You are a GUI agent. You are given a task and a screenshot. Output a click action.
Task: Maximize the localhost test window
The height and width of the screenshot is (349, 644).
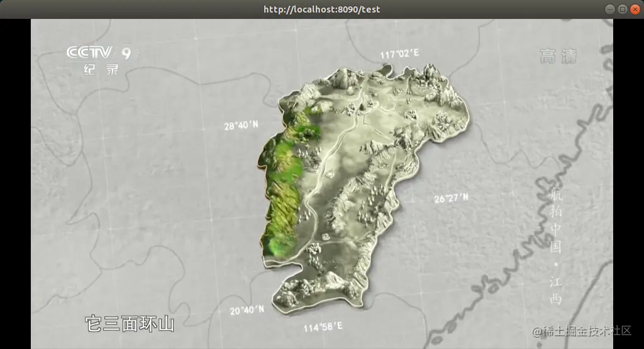(623, 9)
